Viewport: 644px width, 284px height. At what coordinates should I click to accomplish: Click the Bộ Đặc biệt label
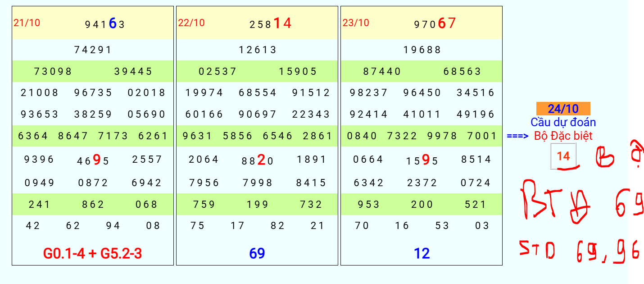563,136
